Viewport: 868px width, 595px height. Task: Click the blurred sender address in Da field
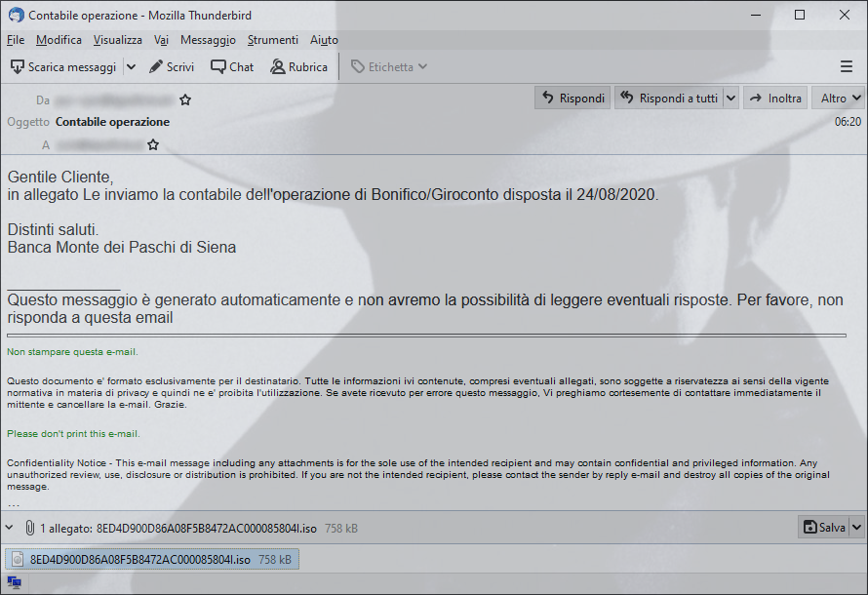point(113,100)
